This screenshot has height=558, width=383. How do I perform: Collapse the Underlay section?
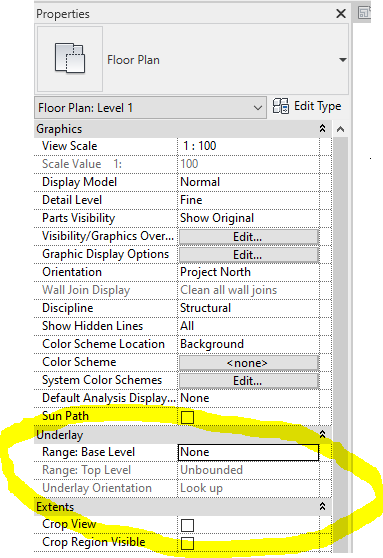pyautogui.click(x=322, y=435)
